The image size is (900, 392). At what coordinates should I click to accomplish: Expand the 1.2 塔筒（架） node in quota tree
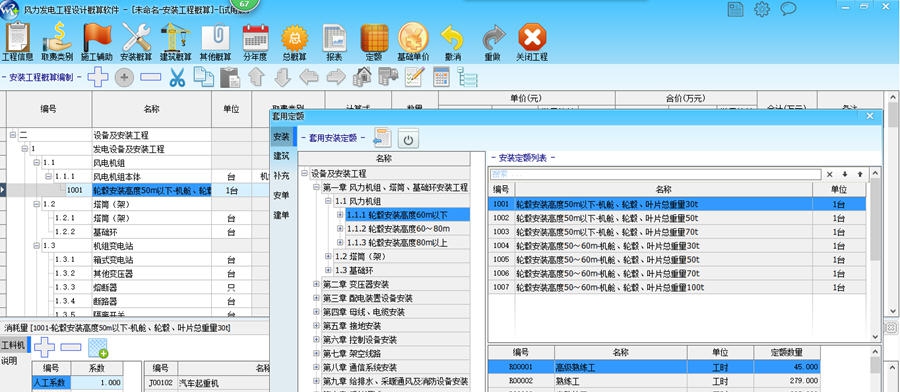tap(328, 256)
